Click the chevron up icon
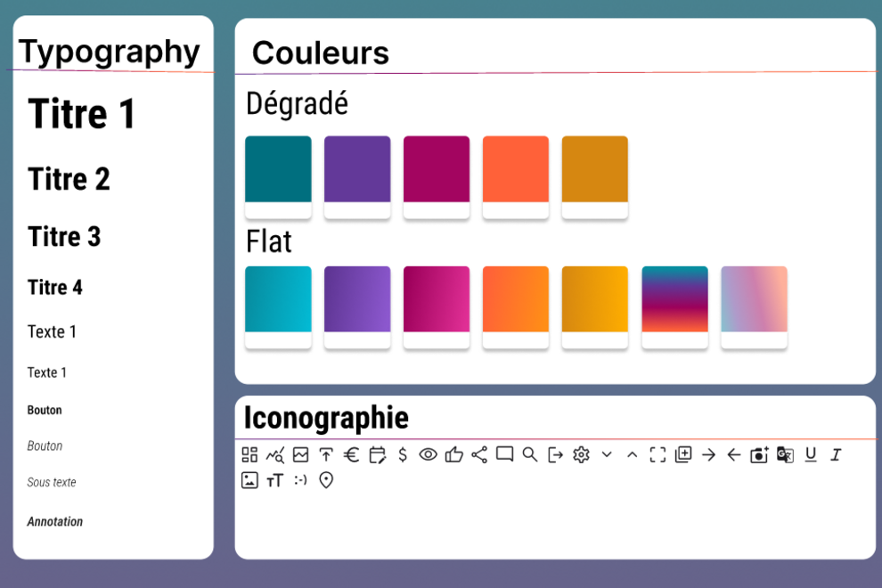 coord(632,454)
